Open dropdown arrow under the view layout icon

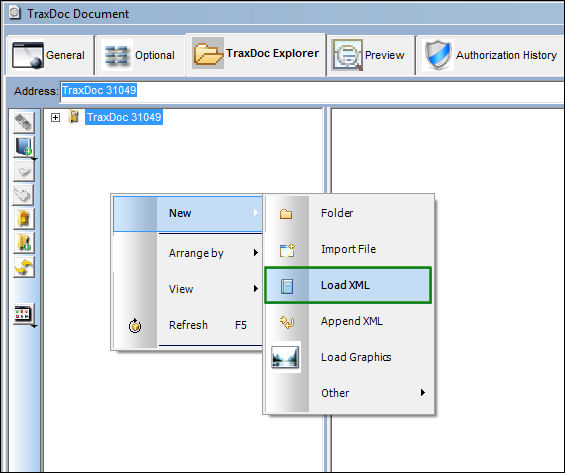[x=34, y=326]
